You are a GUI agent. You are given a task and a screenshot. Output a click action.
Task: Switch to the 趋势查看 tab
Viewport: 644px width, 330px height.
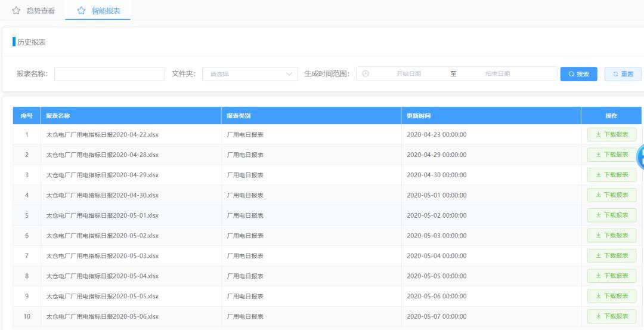[x=41, y=11]
